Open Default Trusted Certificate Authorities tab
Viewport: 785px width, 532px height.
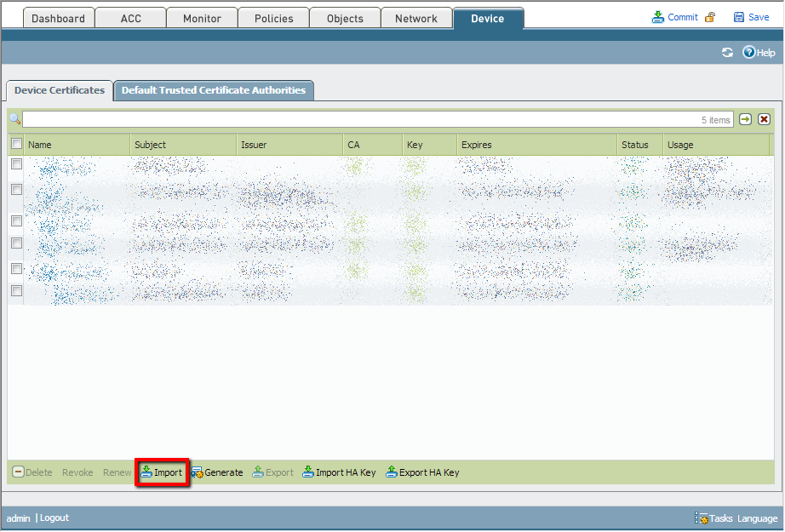(x=214, y=90)
